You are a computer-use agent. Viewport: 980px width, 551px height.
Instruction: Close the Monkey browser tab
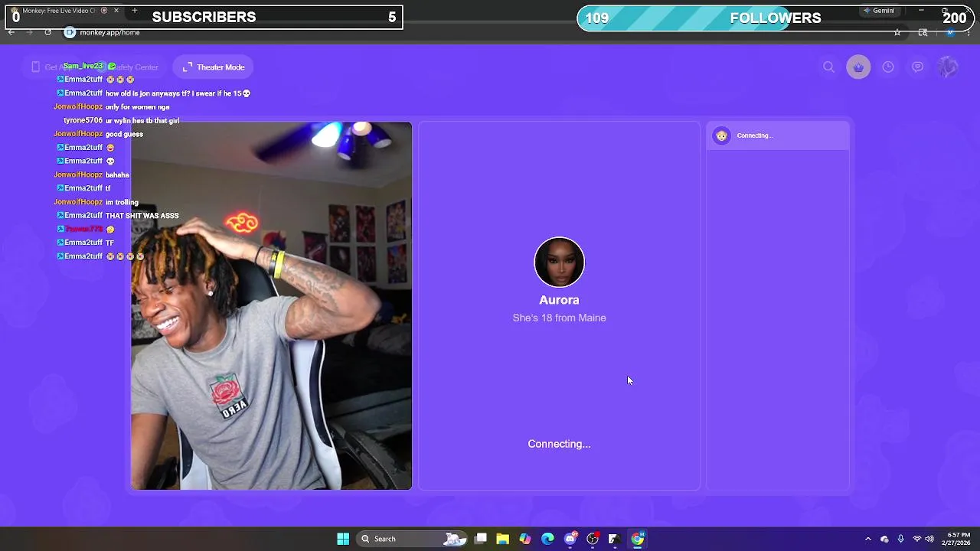116,11
